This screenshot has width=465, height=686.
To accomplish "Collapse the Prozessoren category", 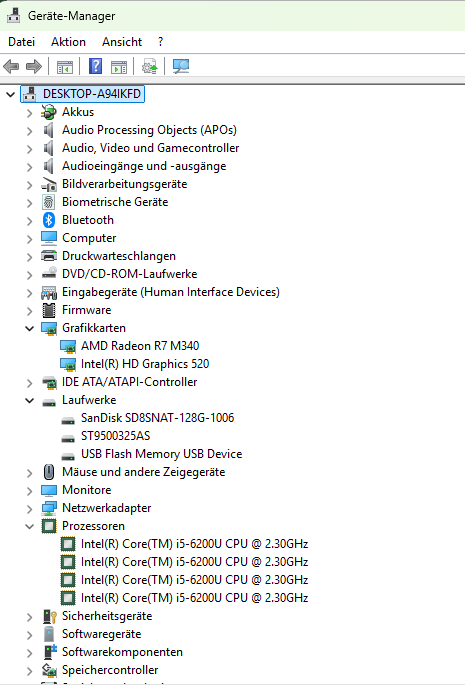I will pyautogui.click(x=29, y=526).
